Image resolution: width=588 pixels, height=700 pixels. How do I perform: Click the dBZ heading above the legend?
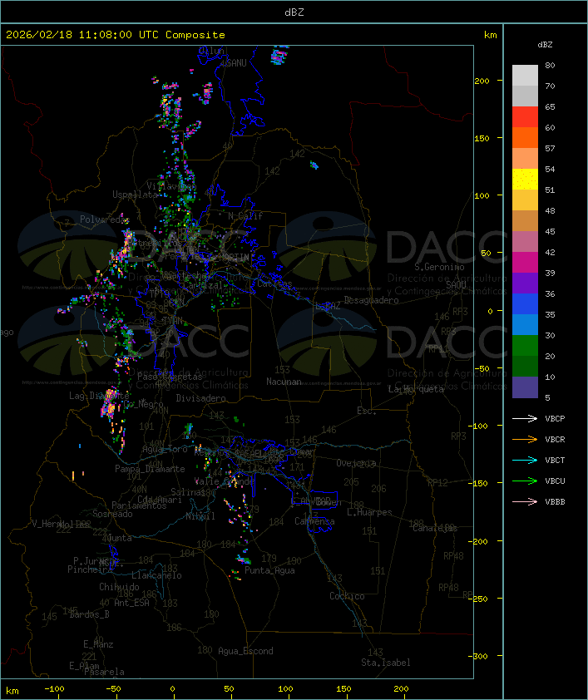[x=545, y=45]
